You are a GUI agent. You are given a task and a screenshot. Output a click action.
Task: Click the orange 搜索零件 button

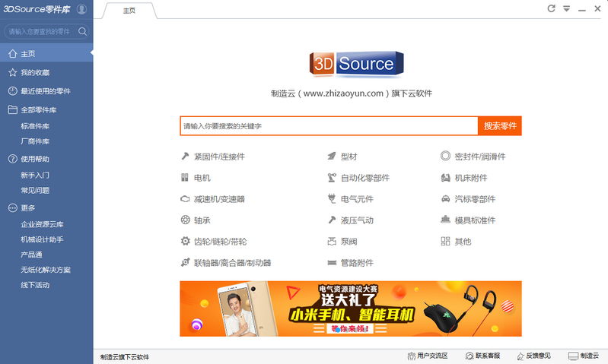500,126
